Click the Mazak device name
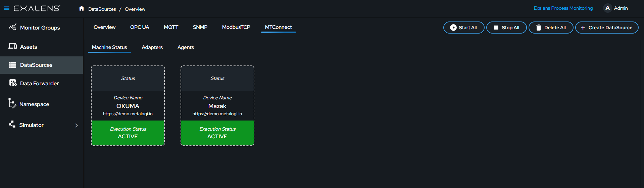Image resolution: width=644 pixels, height=188 pixels. [x=217, y=106]
